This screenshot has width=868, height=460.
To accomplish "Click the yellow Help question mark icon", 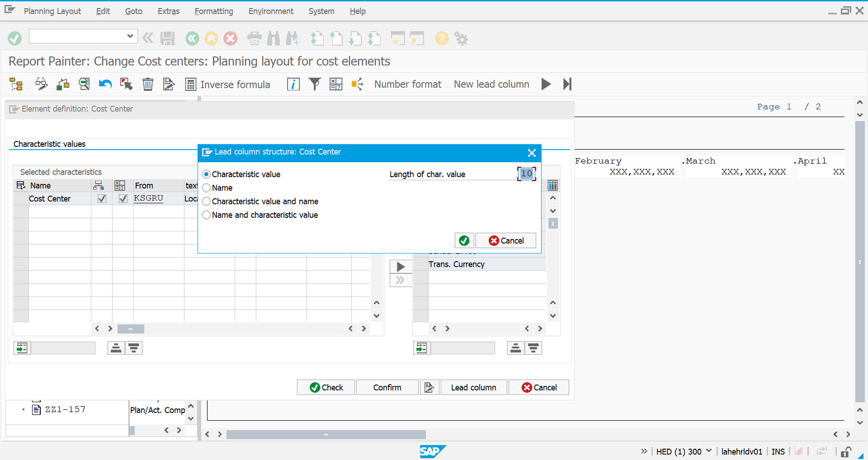I will coord(441,38).
